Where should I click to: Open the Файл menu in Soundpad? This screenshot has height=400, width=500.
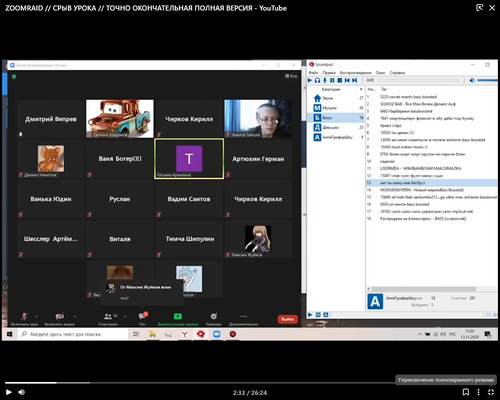(313, 73)
